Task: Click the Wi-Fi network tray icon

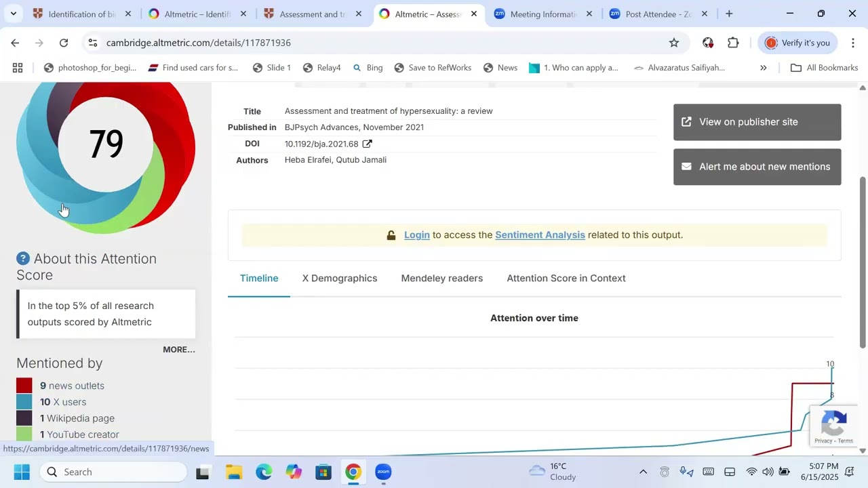Action: [x=751, y=472]
